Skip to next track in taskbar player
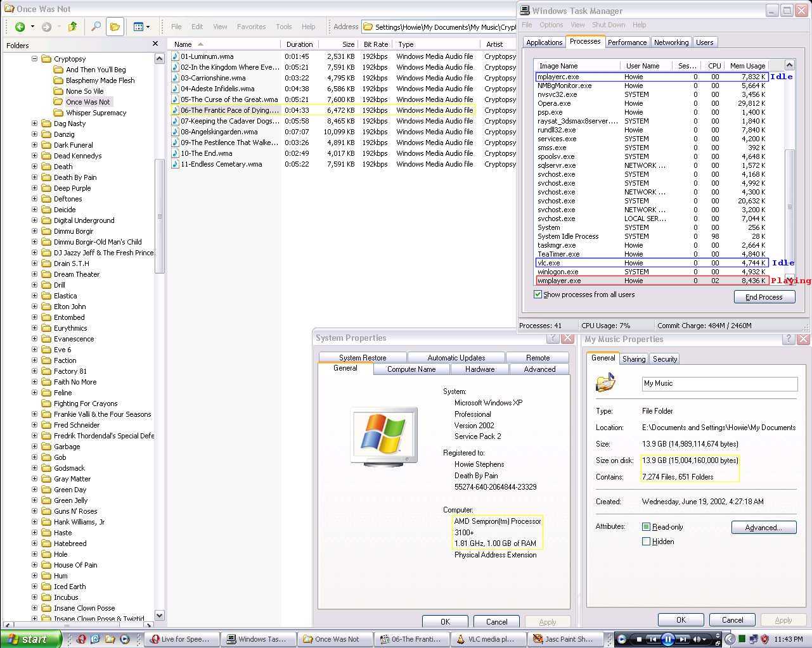This screenshot has width=812, height=648. [x=683, y=639]
